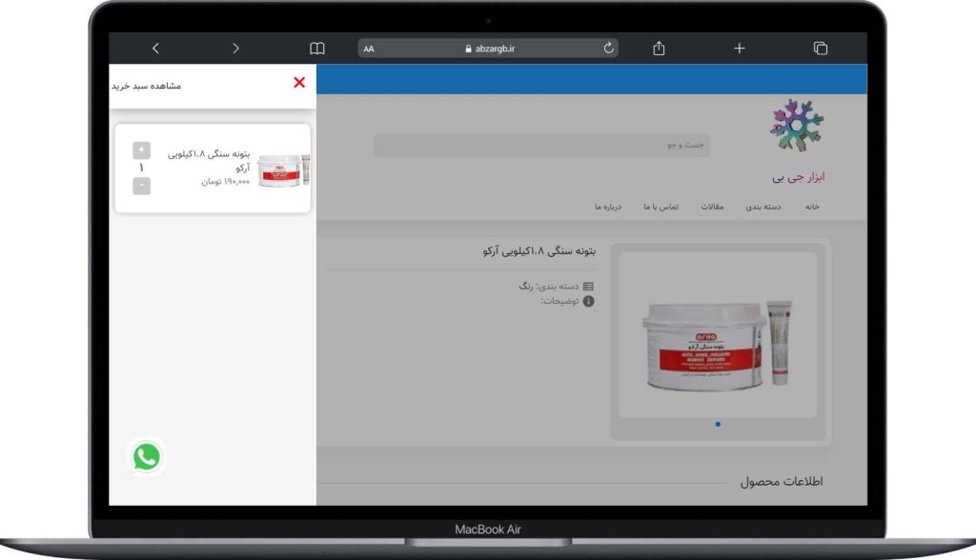Open the Safari share sheet icon
Image resolution: width=976 pixels, height=560 pixels.
(x=659, y=49)
